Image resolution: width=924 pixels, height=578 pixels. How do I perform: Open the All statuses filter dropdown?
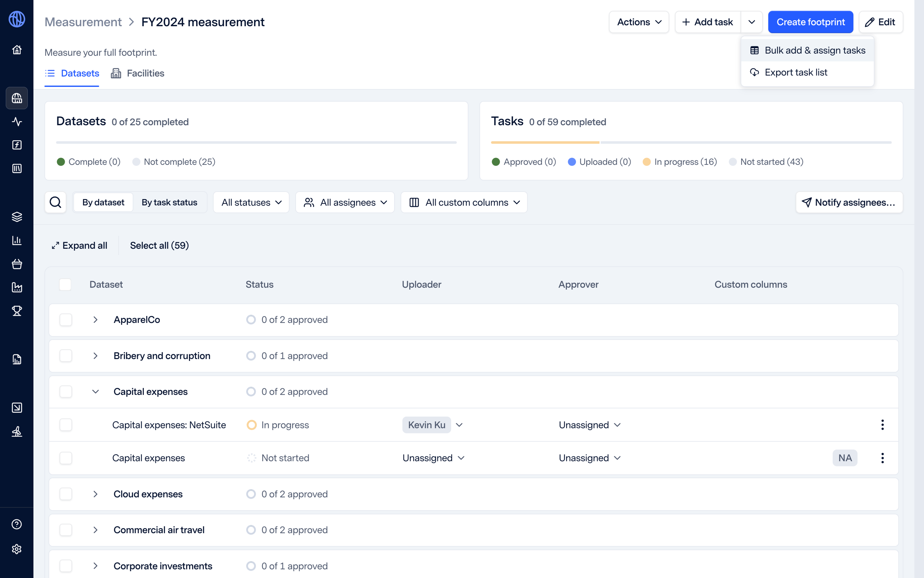[251, 202]
